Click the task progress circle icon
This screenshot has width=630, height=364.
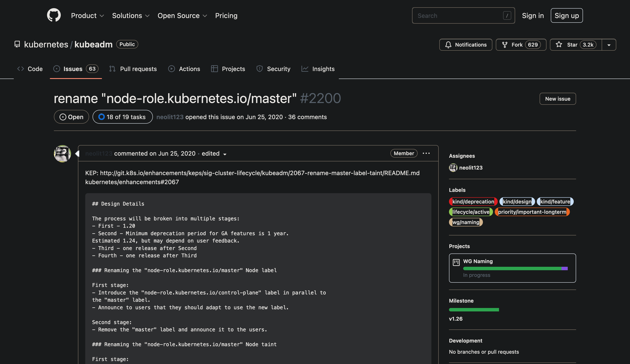[x=101, y=117]
